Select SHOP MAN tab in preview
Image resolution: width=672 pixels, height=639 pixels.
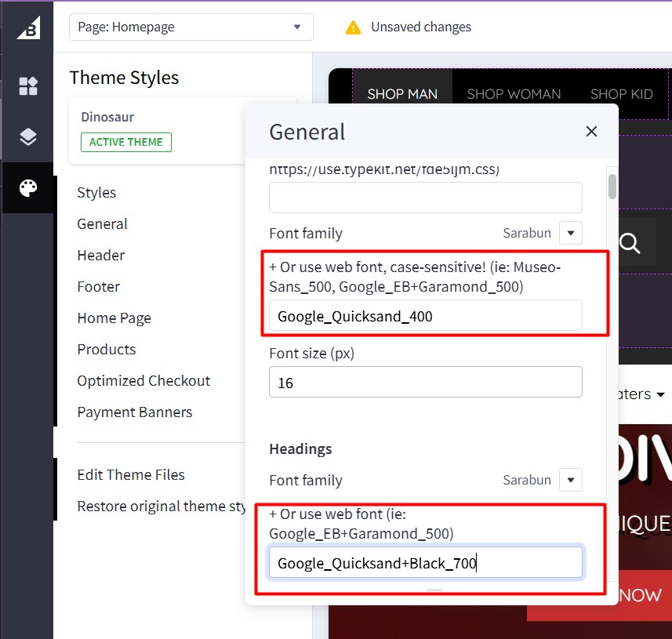click(402, 94)
